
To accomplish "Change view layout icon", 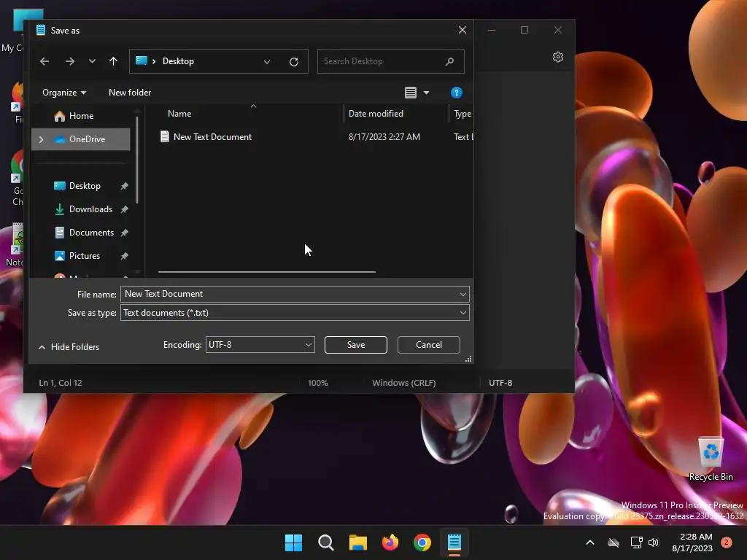I will 411,93.
